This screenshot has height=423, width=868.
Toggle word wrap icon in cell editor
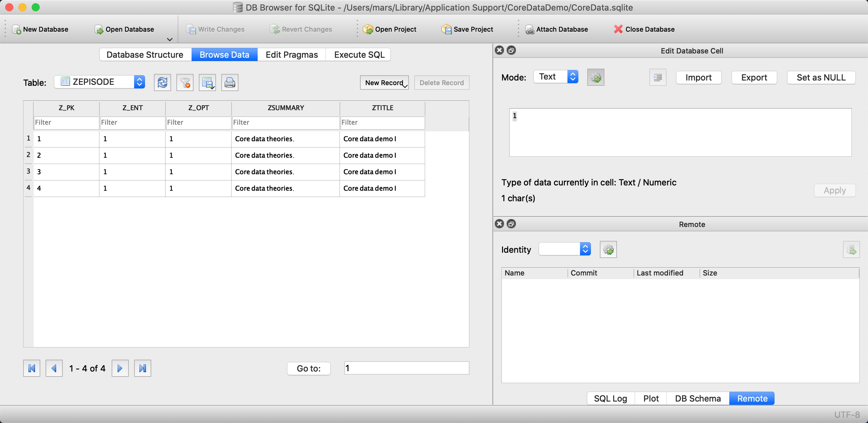coord(658,78)
